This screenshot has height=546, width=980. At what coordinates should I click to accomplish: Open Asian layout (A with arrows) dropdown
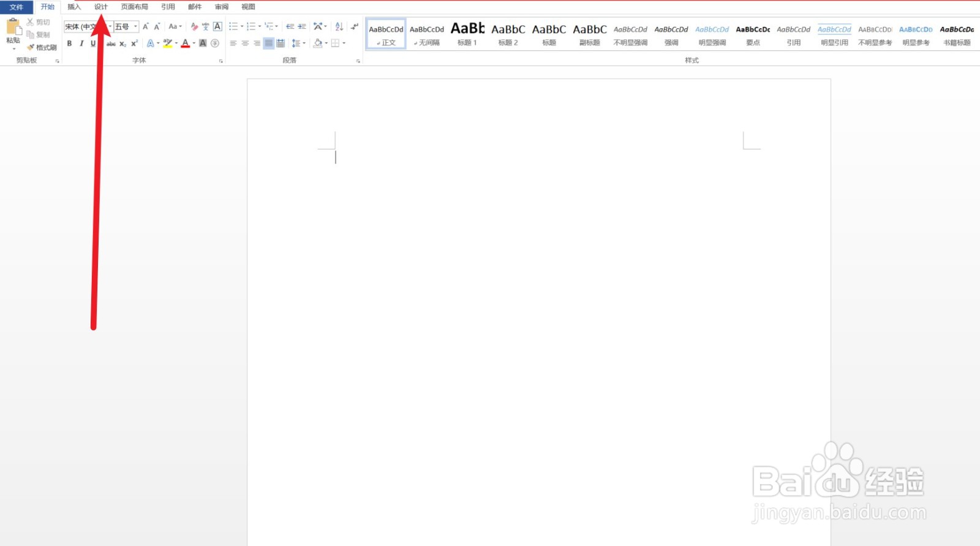(320, 26)
